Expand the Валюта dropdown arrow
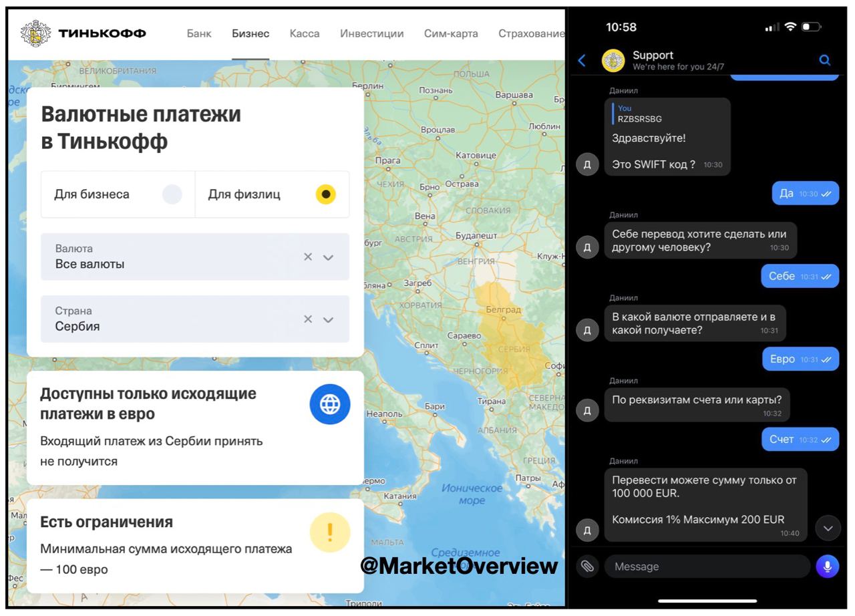 tap(328, 257)
